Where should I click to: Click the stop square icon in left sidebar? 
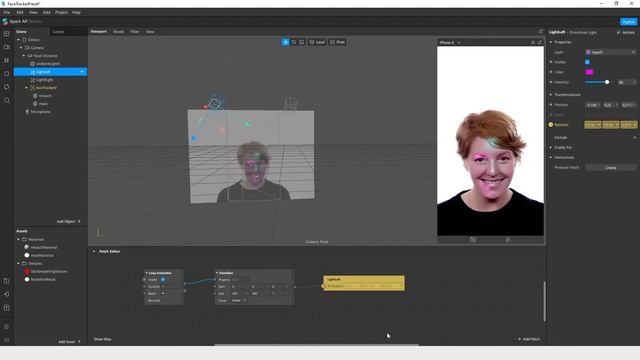click(7, 74)
